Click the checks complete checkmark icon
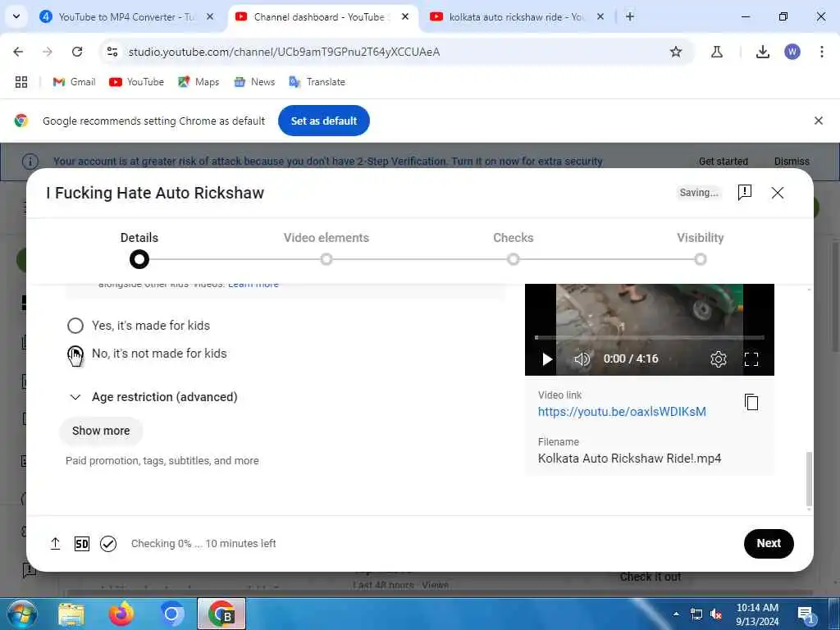 [108, 544]
